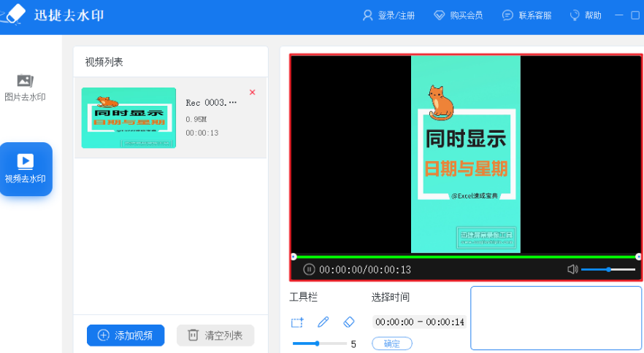Adjust the brush size slider
The height and width of the screenshot is (353, 644).
[x=318, y=343]
